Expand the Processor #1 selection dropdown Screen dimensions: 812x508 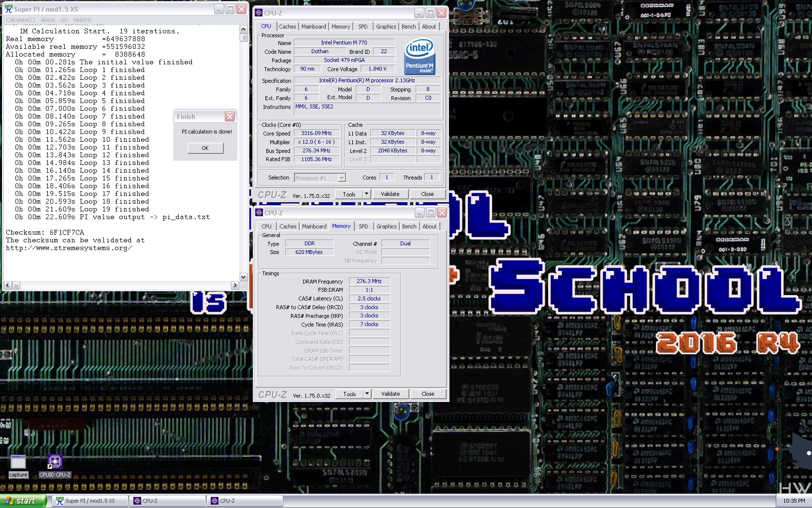[x=342, y=178]
